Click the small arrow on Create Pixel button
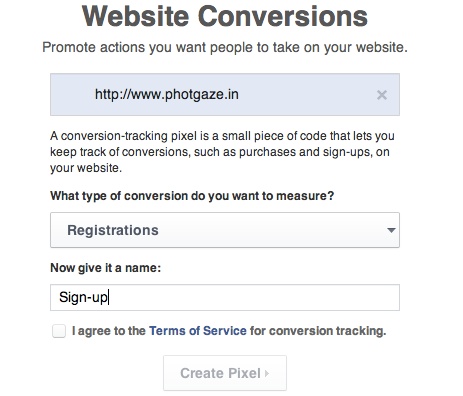 [266, 373]
